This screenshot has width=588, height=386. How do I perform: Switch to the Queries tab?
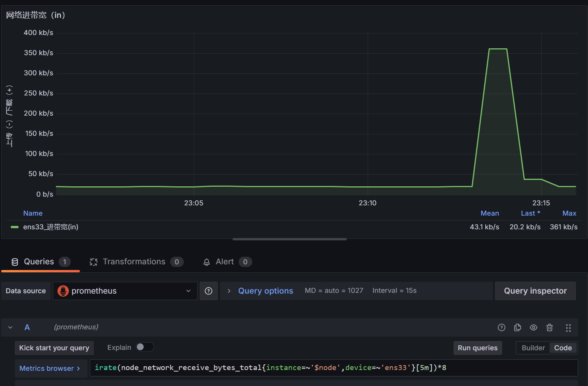(x=41, y=262)
